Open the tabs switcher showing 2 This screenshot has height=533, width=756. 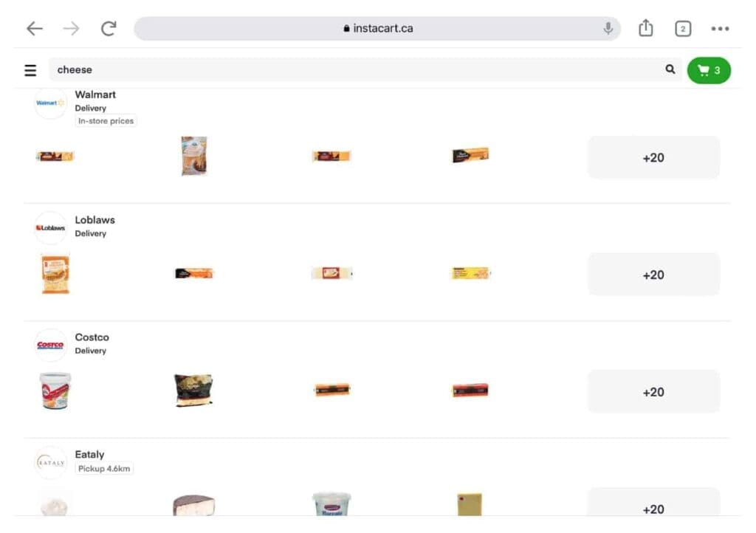tap(683, 29)
